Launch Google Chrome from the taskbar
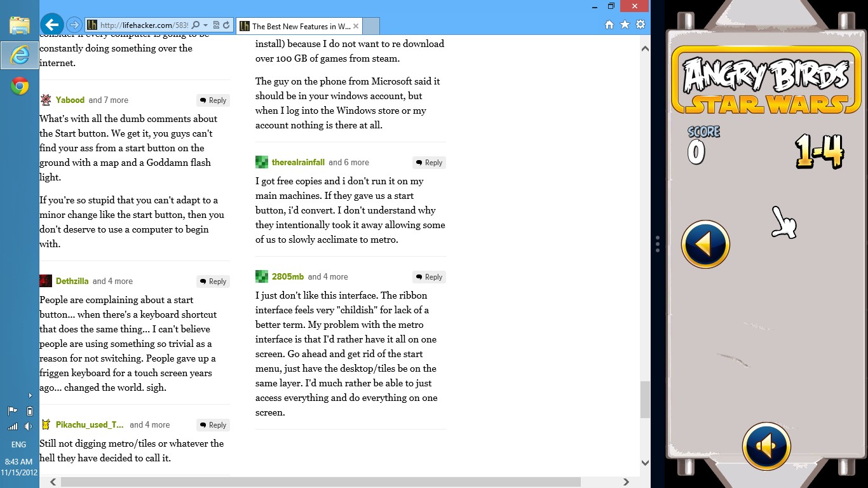The height and width of the screenshot is (488, 868). [20, 86]
